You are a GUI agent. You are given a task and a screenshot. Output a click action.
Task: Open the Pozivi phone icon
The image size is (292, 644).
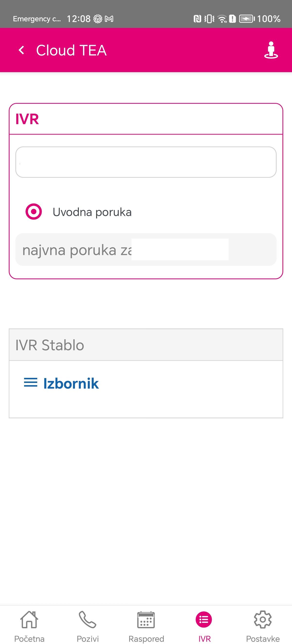(88, 619)
